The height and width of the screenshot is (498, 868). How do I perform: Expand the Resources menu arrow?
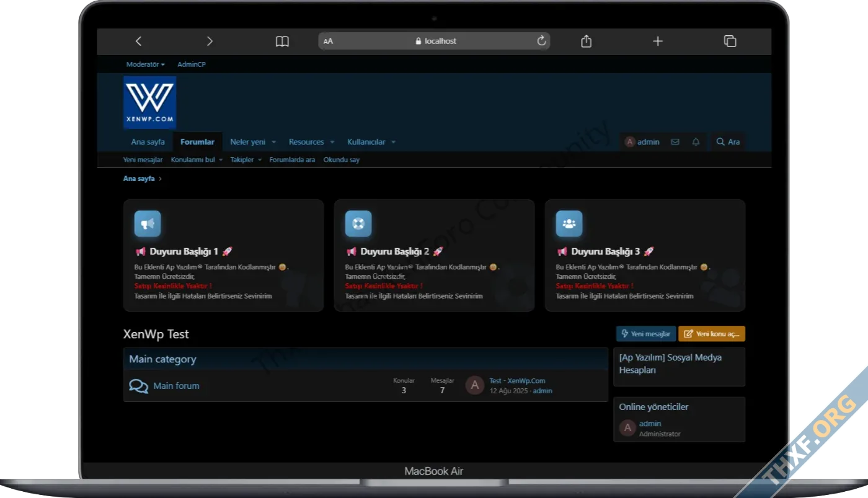point(332,142)
